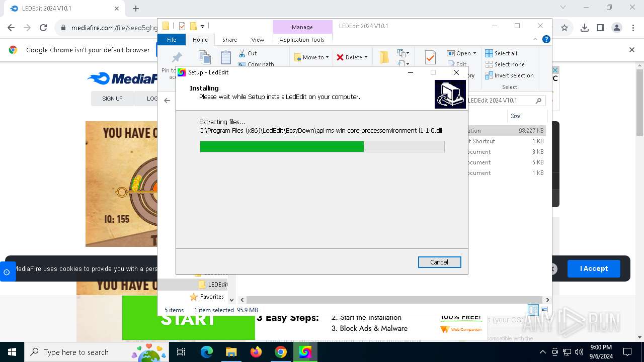Bookmark this page with the star
644x362 pixels.
click(565, 28)
